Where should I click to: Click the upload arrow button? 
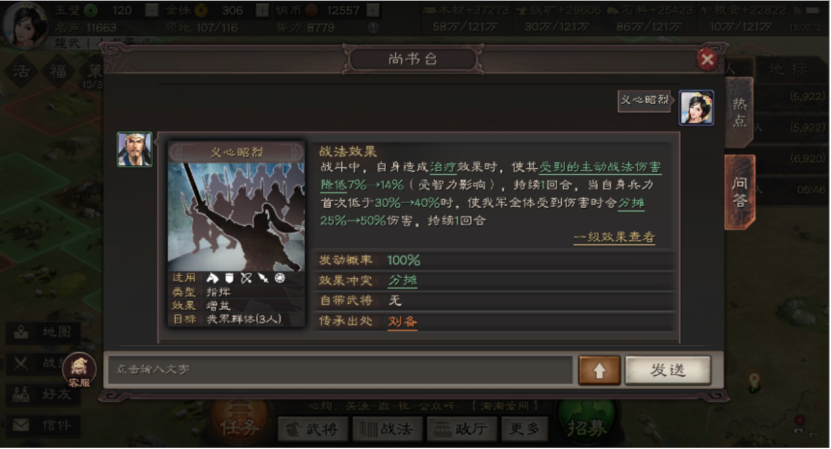(x=599, y=371)
